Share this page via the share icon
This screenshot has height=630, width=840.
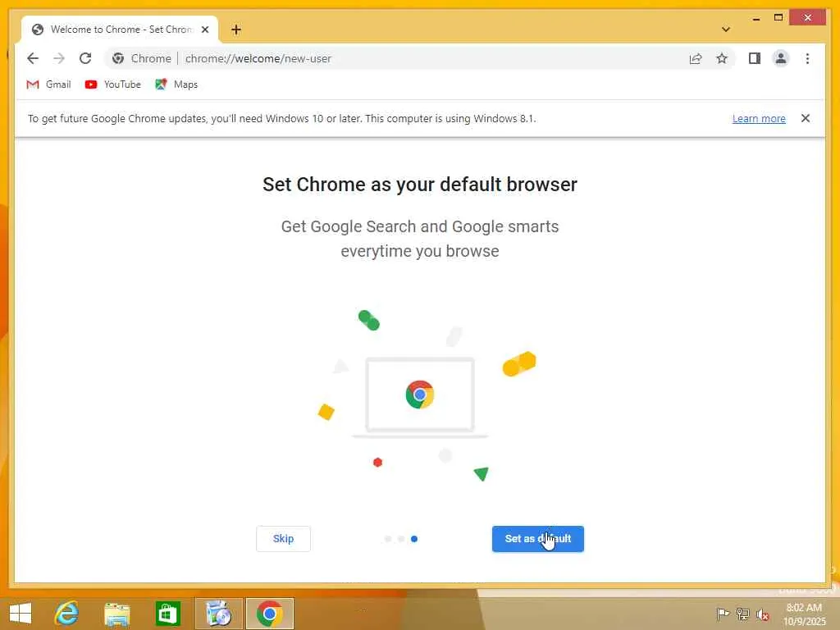696,58
